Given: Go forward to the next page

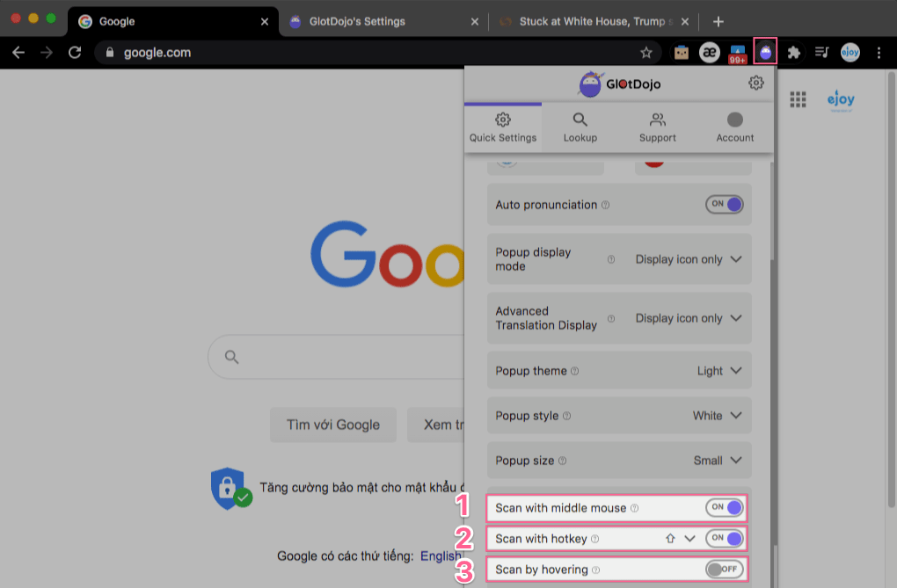Looking at the screenshot, I should tap(47, 53).
